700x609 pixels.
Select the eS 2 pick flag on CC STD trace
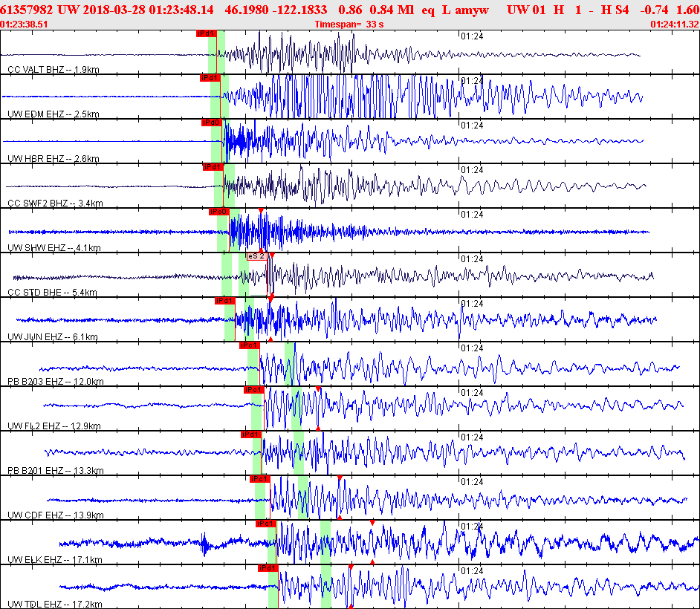pyautogui.click(x=257, y=256)
